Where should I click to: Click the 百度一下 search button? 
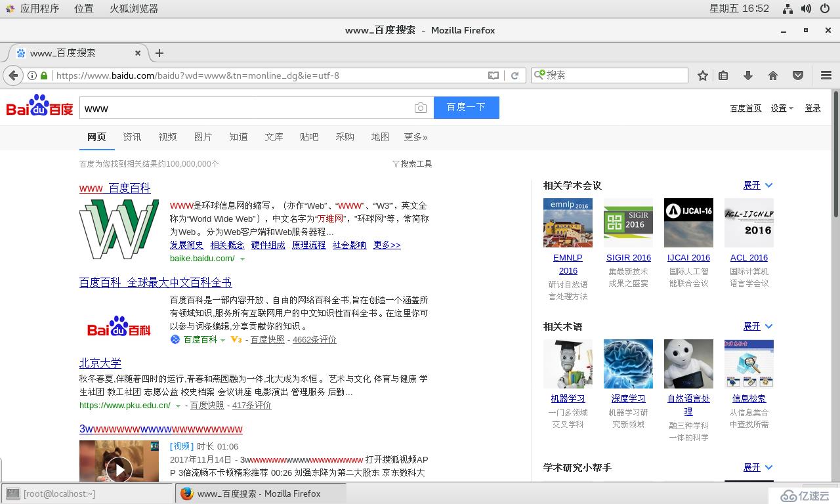467,108
